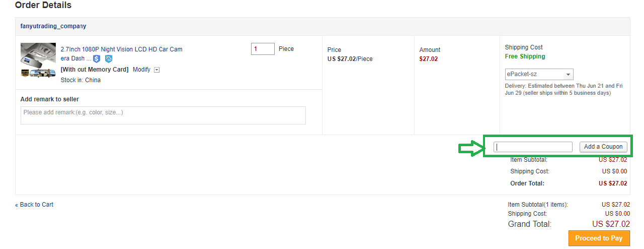Click the Proceed to Pay button
Viewport: 644px width, 249px height.
[599, 238]
